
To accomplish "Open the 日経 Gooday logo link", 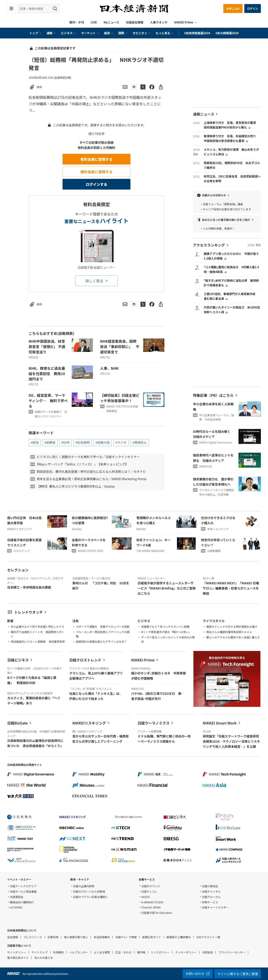I will click(x=173, y=828).
